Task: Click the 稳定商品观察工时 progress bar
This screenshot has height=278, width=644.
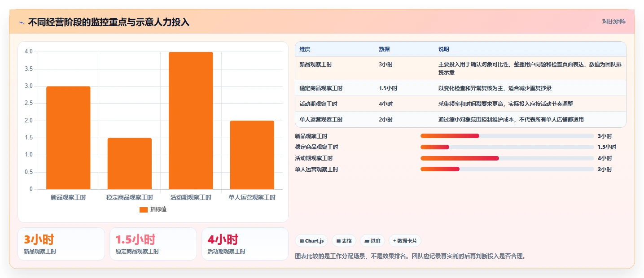Action: tap(507, 147)
